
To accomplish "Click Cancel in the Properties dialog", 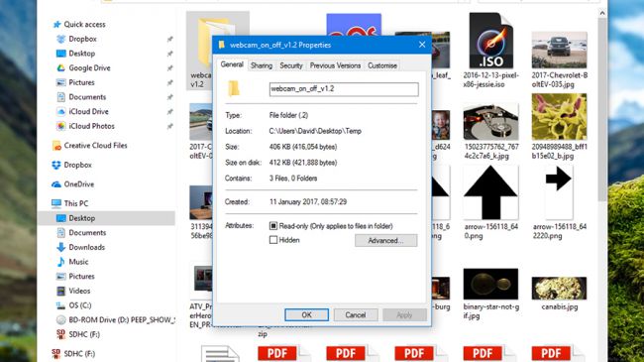I will (x=356, y=314).
